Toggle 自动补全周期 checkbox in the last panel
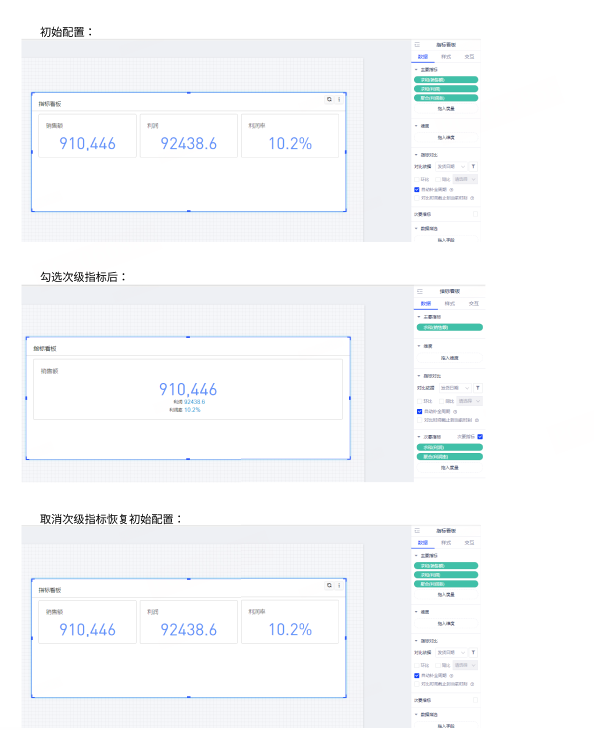This screenshot has width=594, height=730. point(417,676)
